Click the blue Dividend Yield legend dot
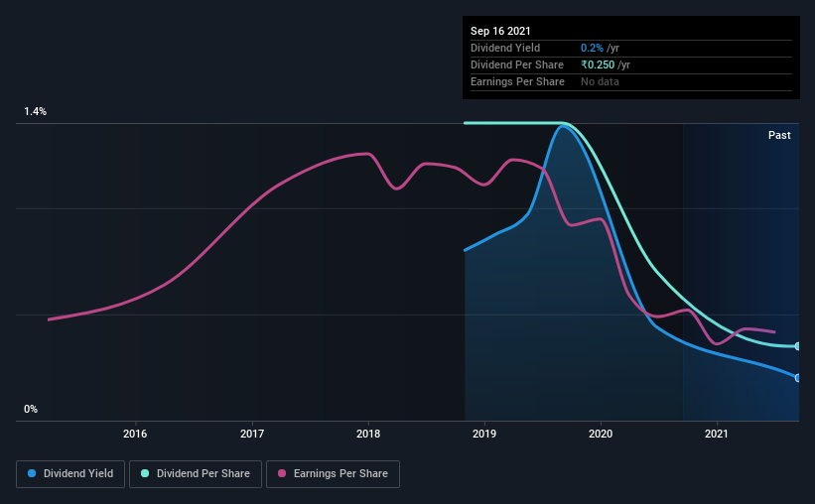Viewport: 815px width, 504px height. 32,473
